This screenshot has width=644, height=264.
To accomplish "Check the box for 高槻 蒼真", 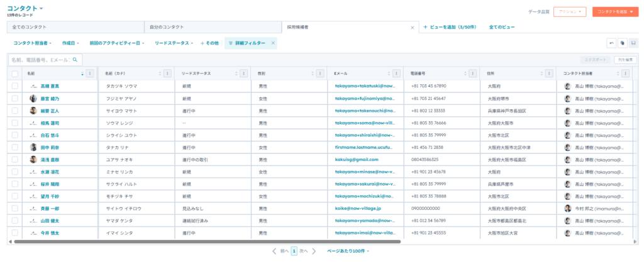I will pyautogui.click(x=15, y=86).
